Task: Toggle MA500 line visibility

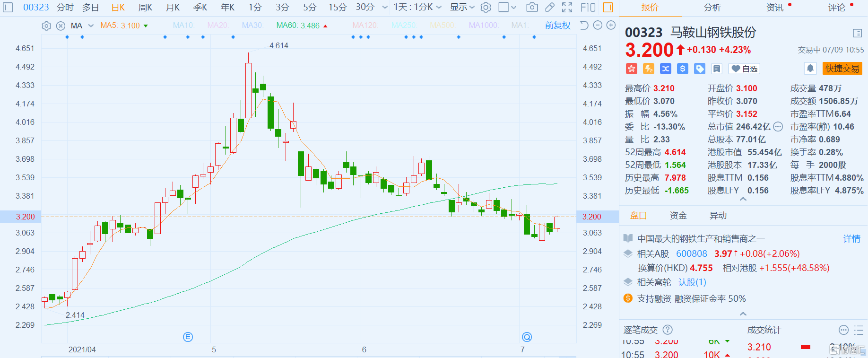Action: [442, 25]
